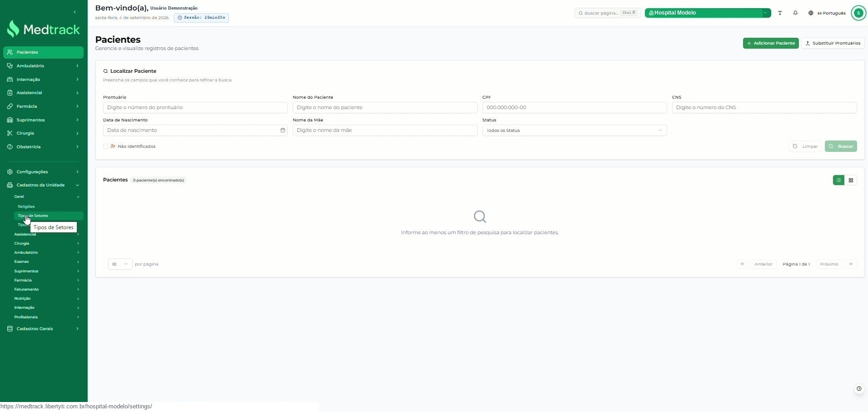
Task: Click the Anterior pagination button
Action: click(x=763, y=264)
